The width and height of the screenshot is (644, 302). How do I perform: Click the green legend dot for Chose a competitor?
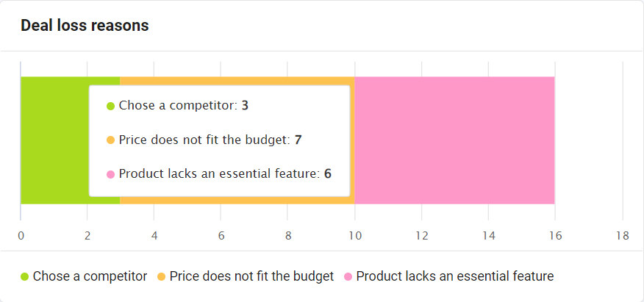point(25,277)
